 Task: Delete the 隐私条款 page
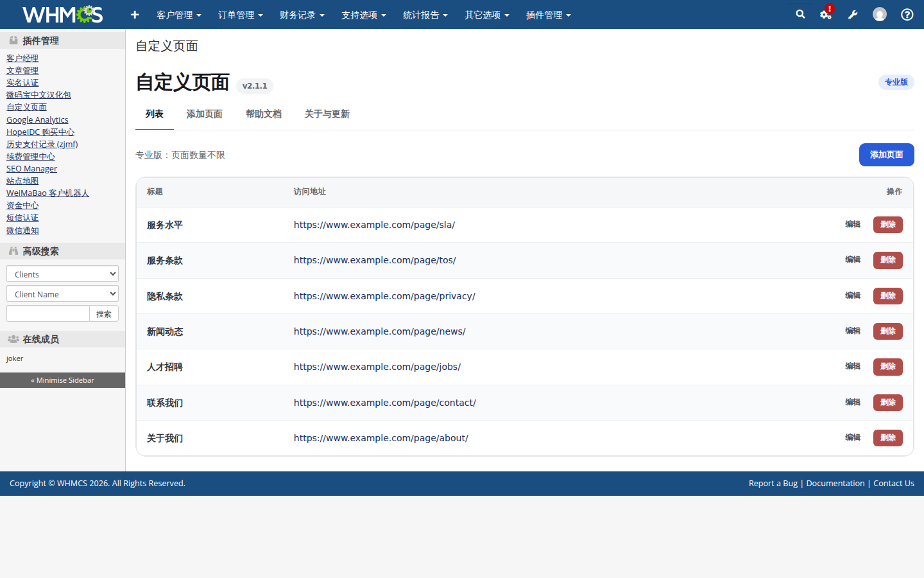point(888,296)
